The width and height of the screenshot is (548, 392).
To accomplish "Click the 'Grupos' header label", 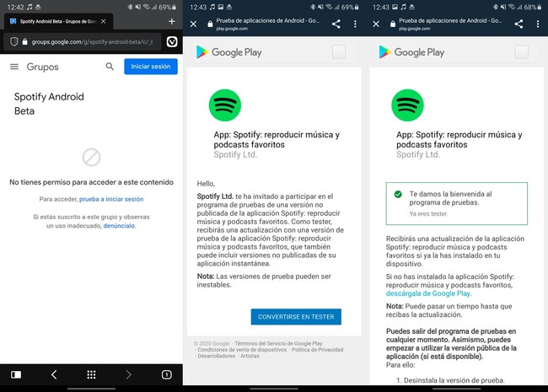I will [43, 67].
